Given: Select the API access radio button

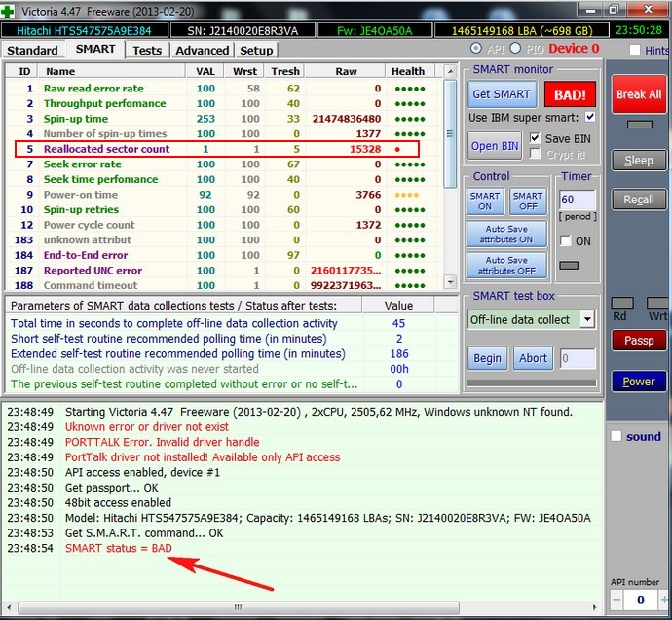Looking at the screenshot, I should 475,49.
